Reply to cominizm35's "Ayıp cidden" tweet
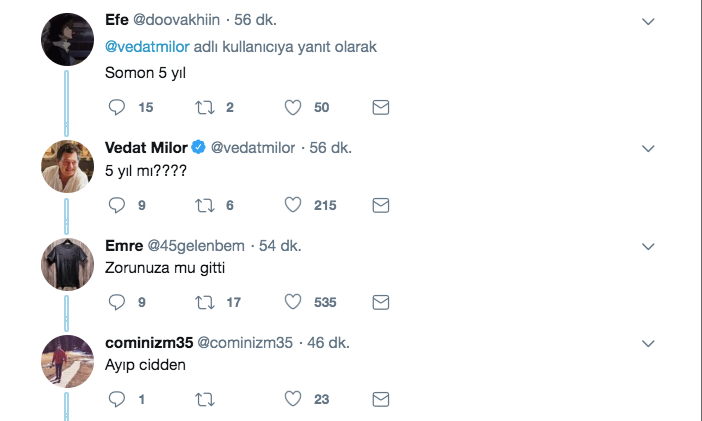The width and height of the screenshot is (702, 421). point(117,399)
